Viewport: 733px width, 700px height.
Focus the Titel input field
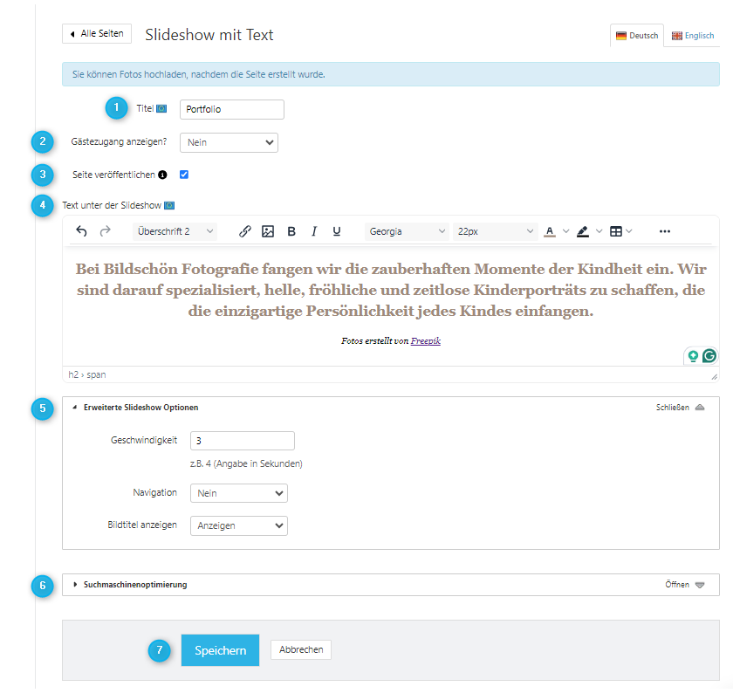tap(232, 109)
